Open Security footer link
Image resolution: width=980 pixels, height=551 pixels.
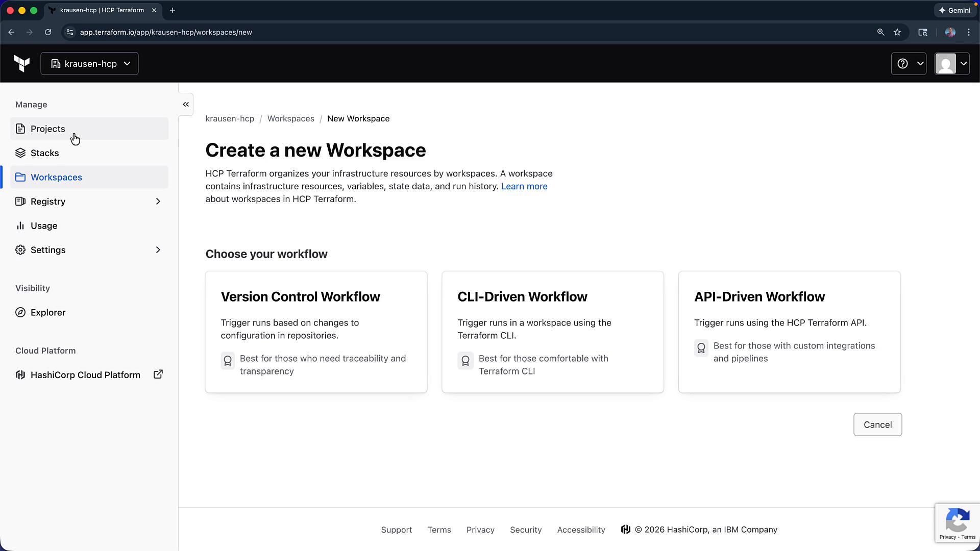pyautogui.click(x=526, y=530)
